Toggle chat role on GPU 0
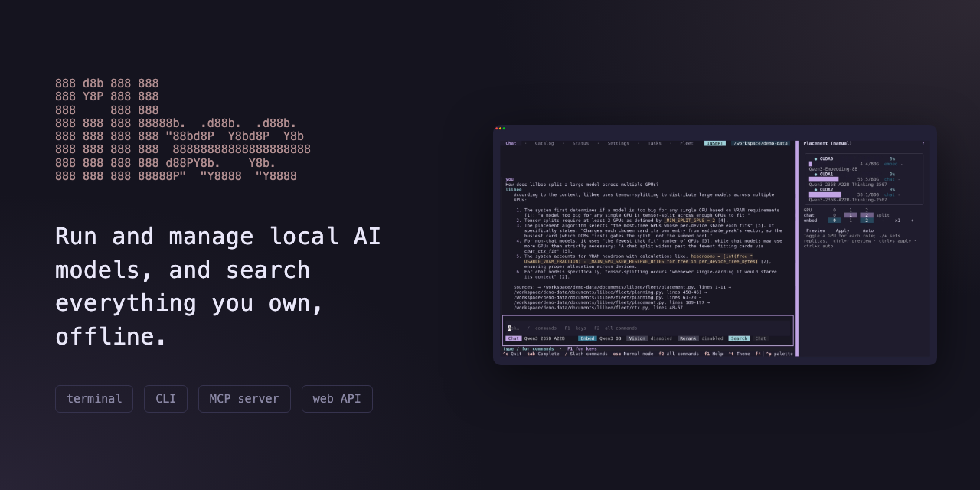 pos(835,215)
